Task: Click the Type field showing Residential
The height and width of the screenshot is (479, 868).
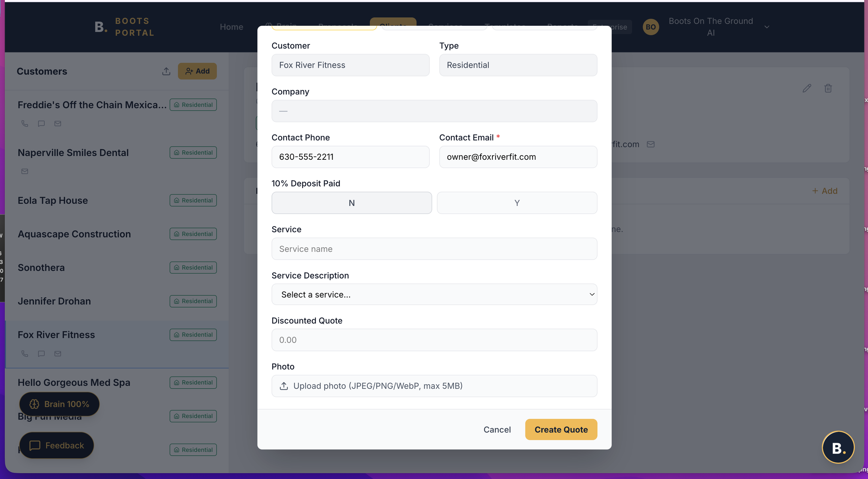Action: (x=518, y=65)
